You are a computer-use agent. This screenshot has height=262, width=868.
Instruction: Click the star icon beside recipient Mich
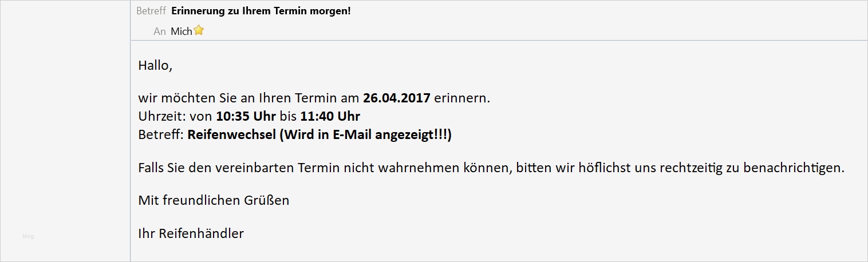199,30
